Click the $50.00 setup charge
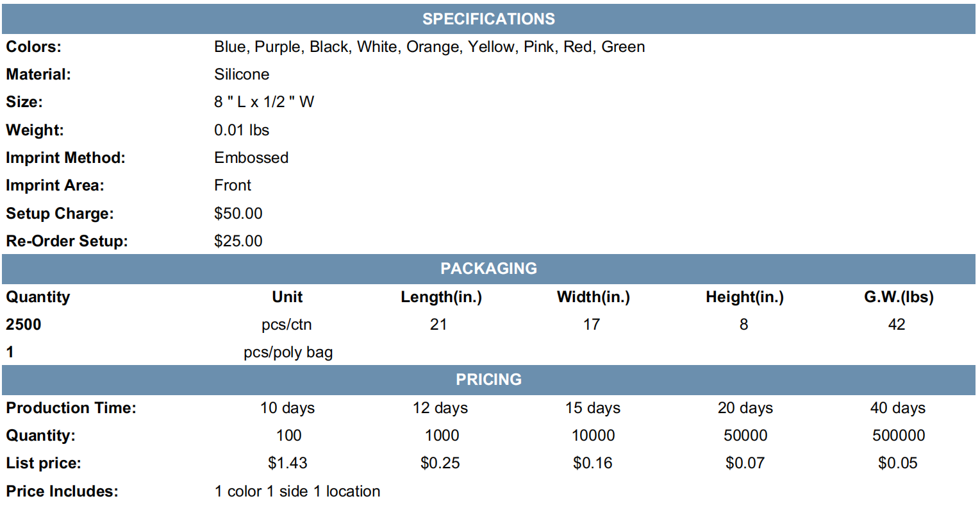Screen dimensions: 980x510 point(238,214)
